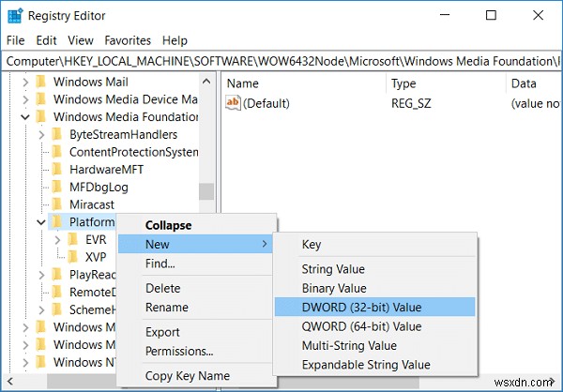Click the RemoteD folder icon
This screenshot has width=563, height=392.
(x=56, y=293)
